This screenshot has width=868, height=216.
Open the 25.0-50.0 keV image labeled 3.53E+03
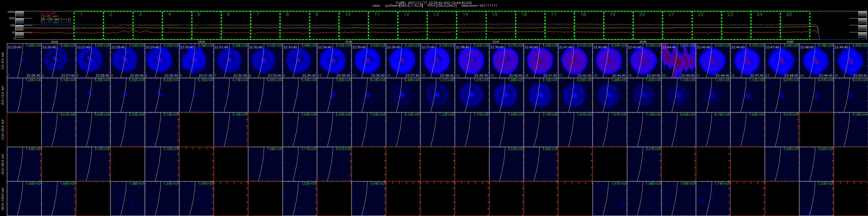(x=506, y=164)
